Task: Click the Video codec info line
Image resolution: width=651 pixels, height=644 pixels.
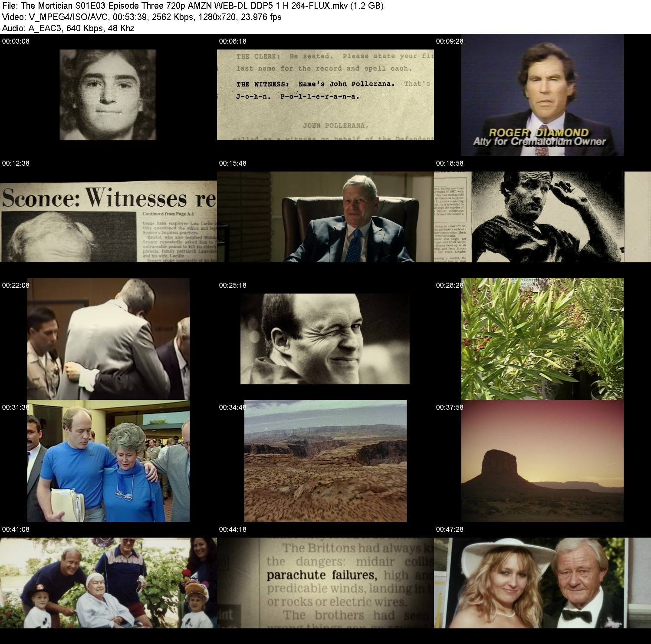Action: point(141,17)
